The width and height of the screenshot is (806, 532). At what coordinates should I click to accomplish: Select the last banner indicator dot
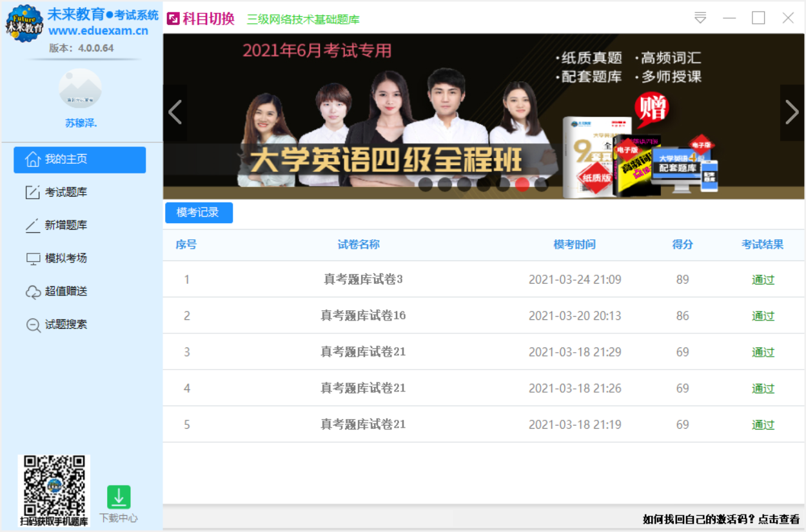[542, 184]
